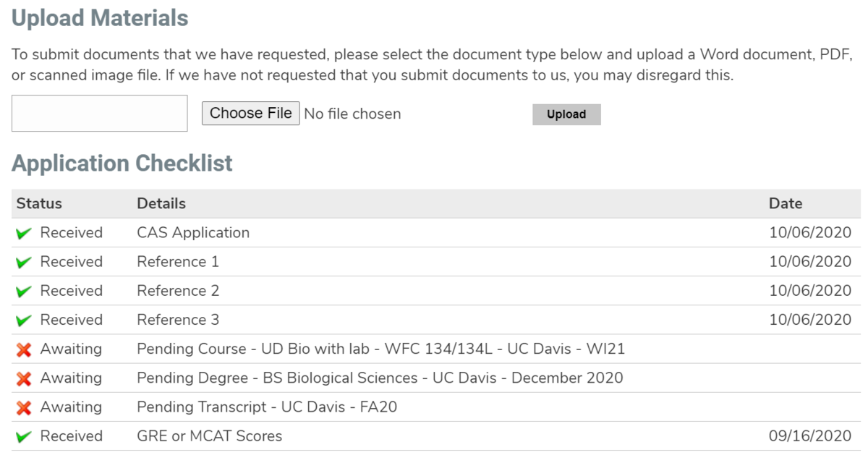This screenshot has width=868, height=463.
Task: Click Pending Degree BS Biological Sciences entry
Action: pos(380,378)
